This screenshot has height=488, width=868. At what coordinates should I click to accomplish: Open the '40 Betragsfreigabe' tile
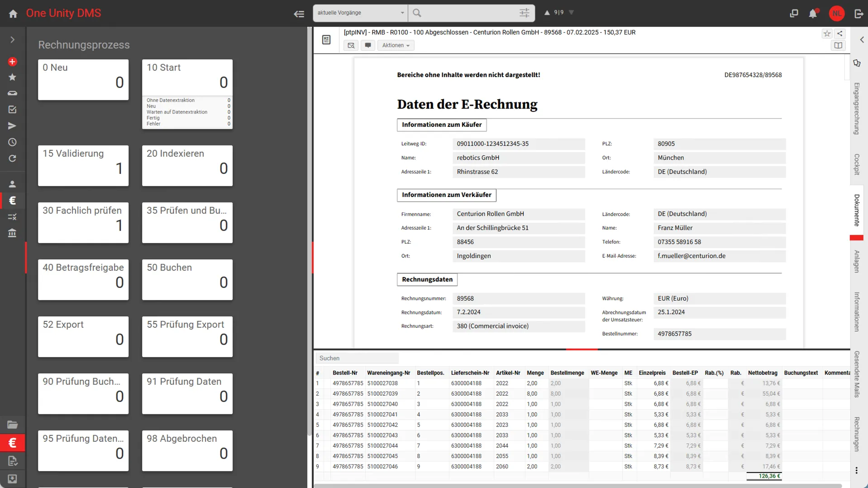click(x=83, y=280)
